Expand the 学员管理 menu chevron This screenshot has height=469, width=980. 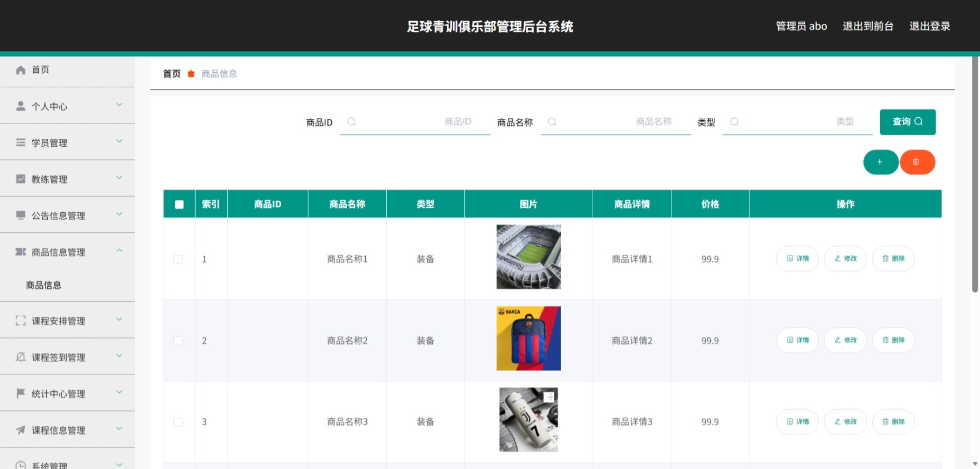click(x=119, y=141)
